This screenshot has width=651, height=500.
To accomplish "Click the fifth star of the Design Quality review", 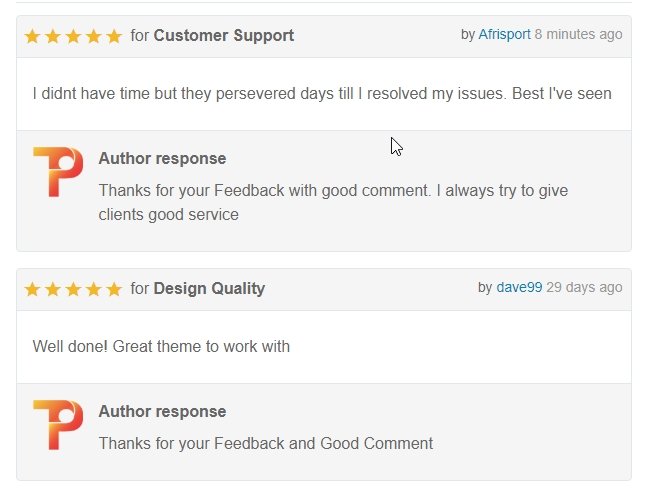I will coord(114,290).
